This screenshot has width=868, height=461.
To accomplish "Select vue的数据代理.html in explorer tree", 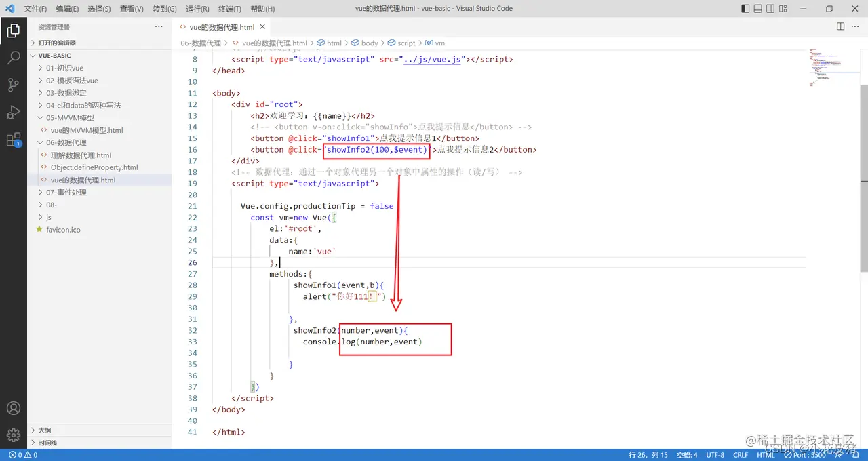I will [x=99, y=180].
